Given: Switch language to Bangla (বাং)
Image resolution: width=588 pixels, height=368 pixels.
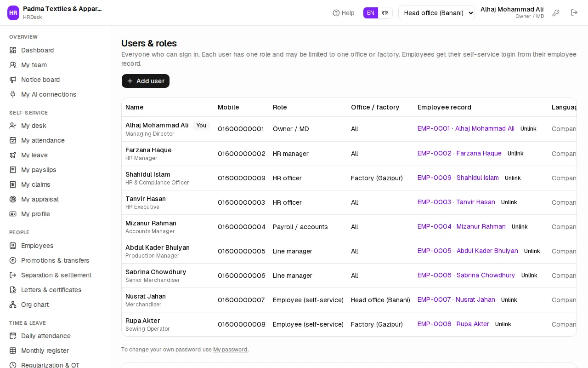Looking at the screenshot, I should click(x=385, y=13).
